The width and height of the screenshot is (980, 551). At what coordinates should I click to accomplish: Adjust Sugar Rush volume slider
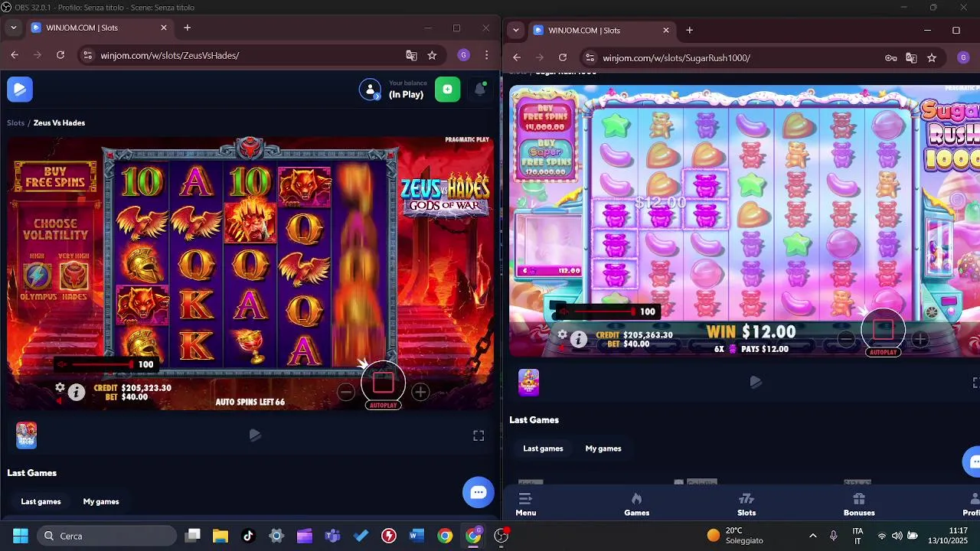click(x=603, y=311)
